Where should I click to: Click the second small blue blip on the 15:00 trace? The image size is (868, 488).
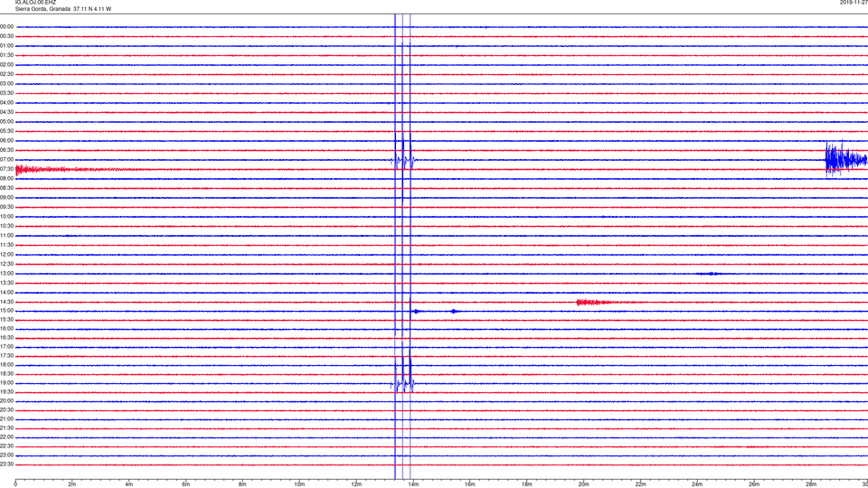coord(454,311)
